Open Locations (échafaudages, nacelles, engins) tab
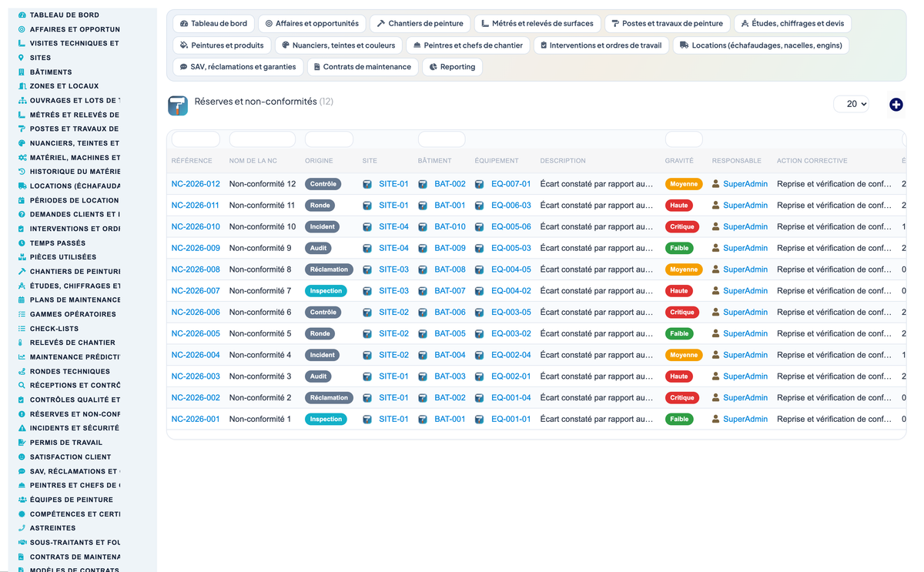This screenshot has height=572, width=924. point(761,45)
